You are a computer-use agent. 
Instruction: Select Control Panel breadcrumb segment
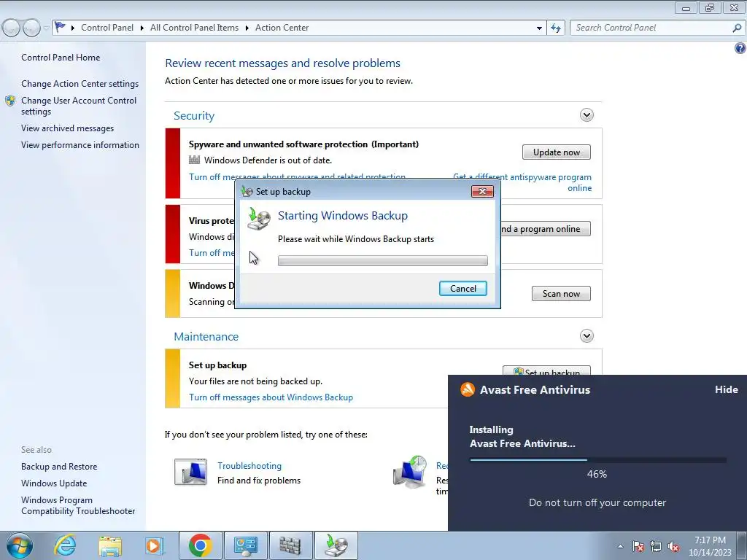click(107, 28)
